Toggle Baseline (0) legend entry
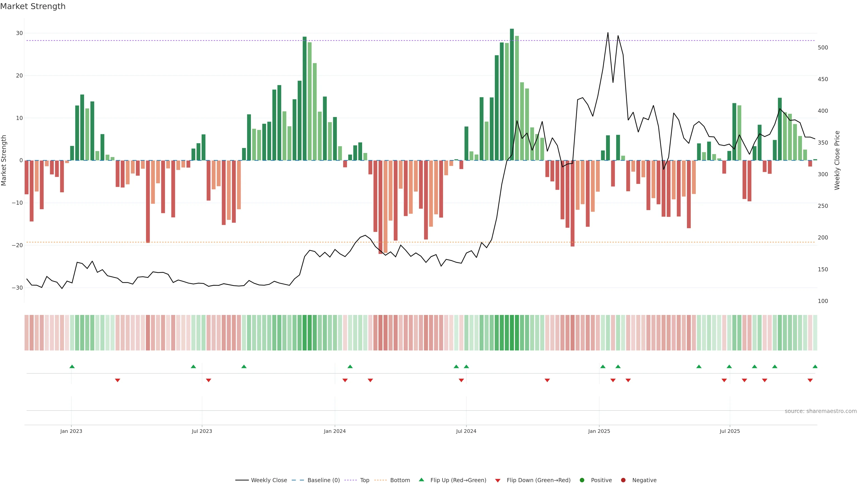This screenshot has width=868, height=488. (x=323, y=480)
